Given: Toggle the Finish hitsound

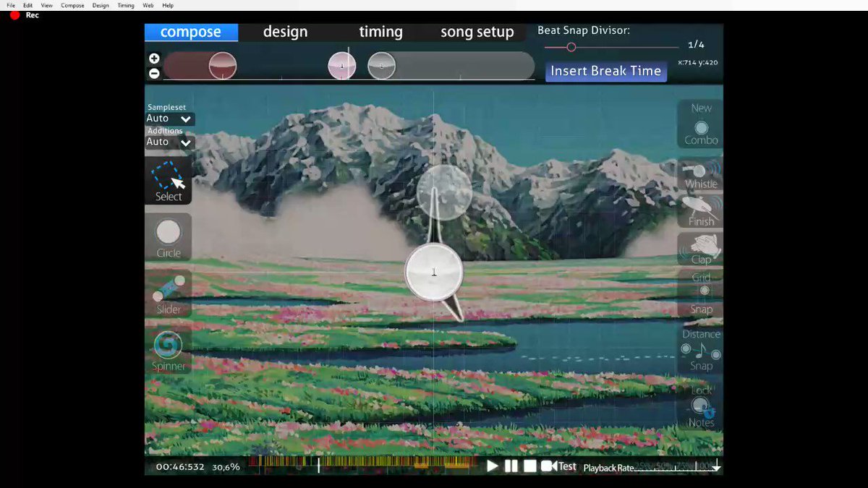Looking at the screenshot, I should point(700,211).
